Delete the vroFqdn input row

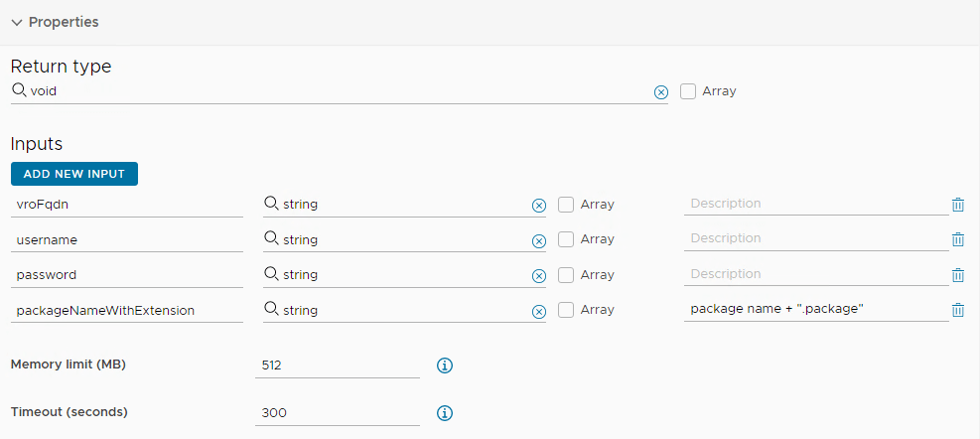point(957,205)
